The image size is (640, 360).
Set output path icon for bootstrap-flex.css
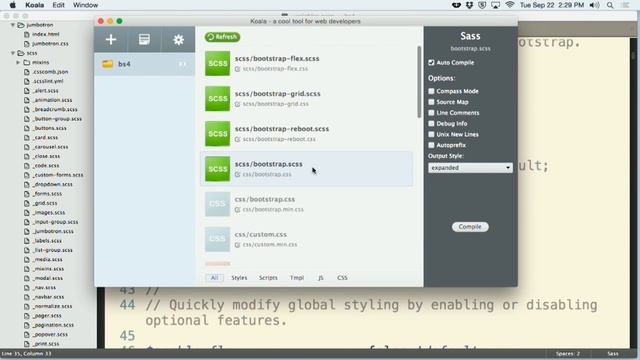coord(238,69)
